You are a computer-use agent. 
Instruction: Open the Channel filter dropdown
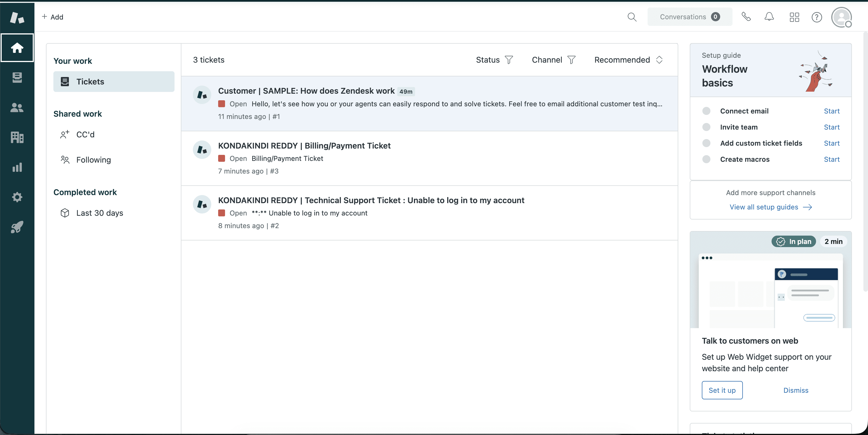pos(553,60)
